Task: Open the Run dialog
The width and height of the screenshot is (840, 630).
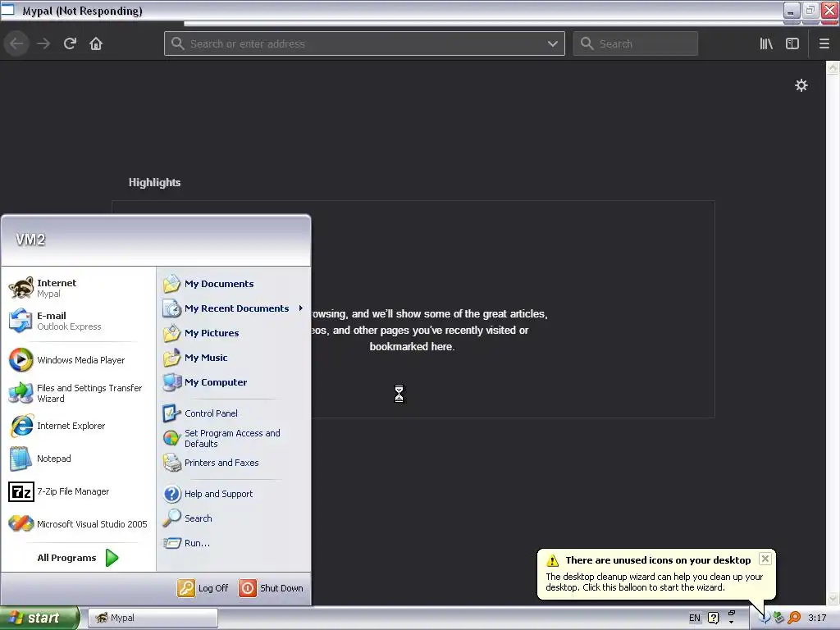Action: tap(234, 543)
